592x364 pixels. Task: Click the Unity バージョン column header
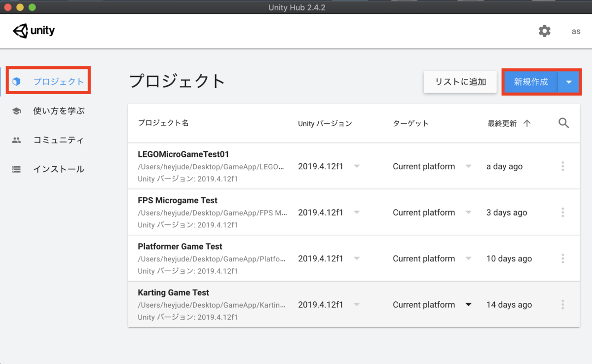click(325, 123)
